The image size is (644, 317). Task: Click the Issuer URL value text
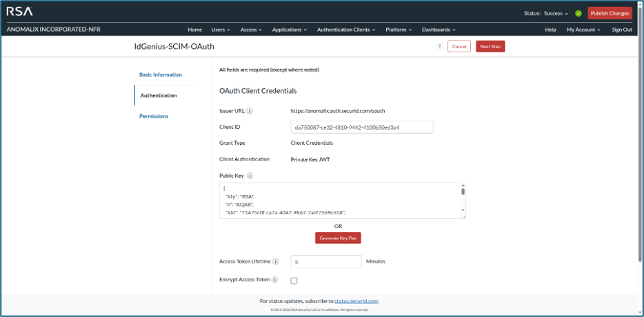(x=338, y=111)
